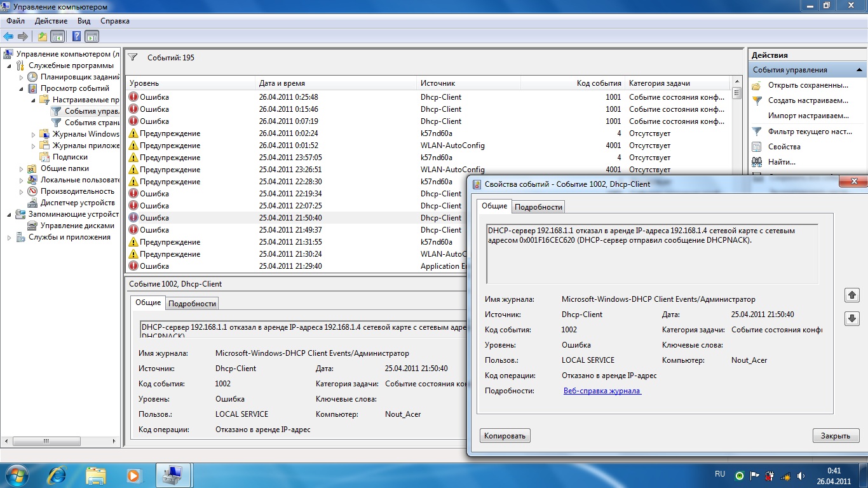Collapse the Настраиваемые представления tree node

[x=34, y=100]
